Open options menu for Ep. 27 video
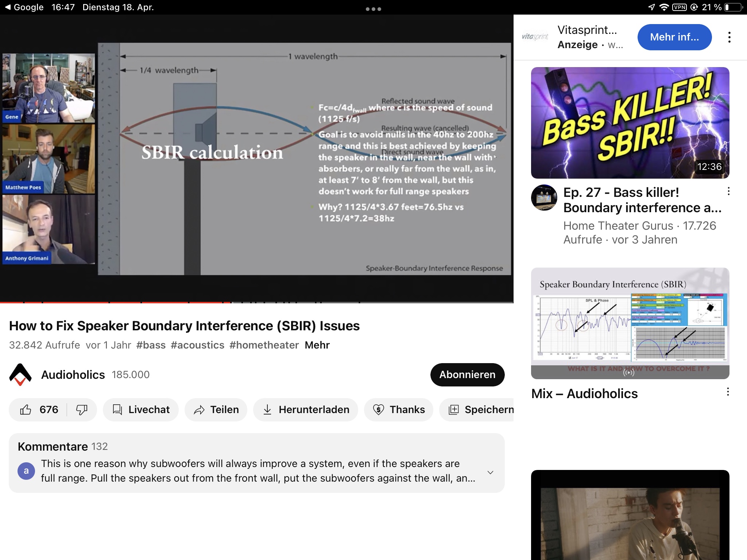747x560 pixels. pyautogui.click(x=728, y=191)
